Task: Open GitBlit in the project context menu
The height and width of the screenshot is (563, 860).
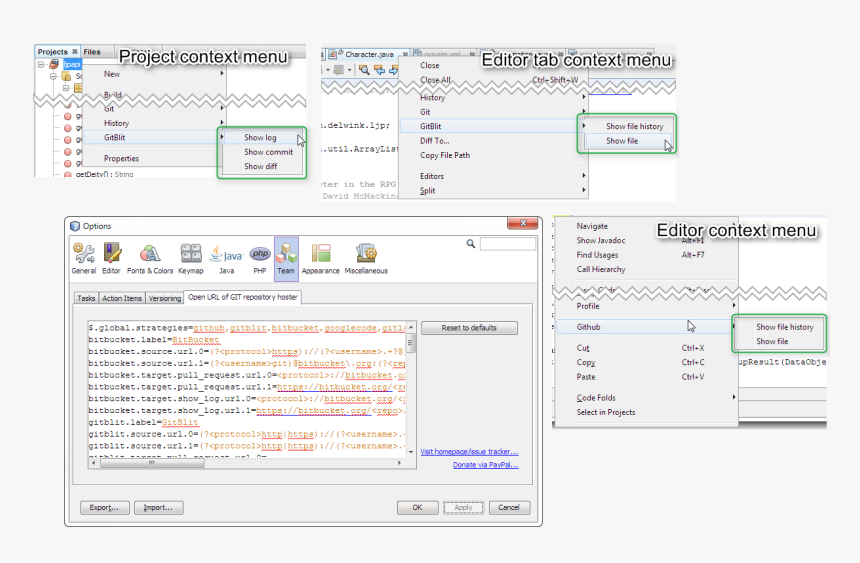Action: (x=154, y=137)
